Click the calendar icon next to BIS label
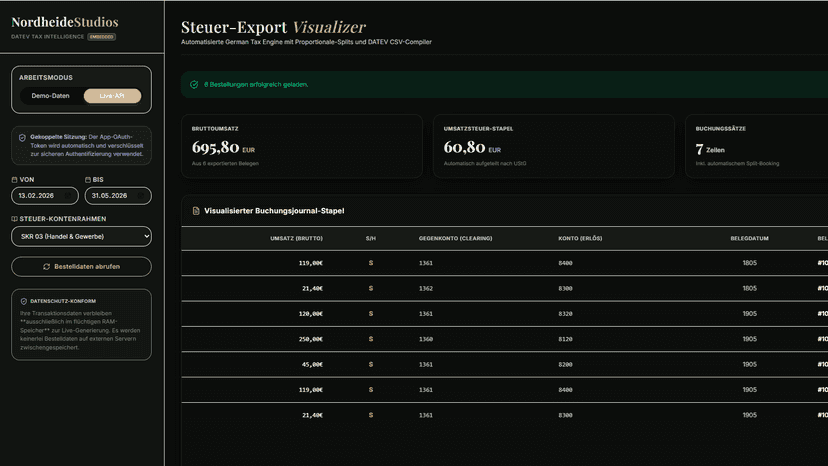828x466 pixels. coord(88,180)
